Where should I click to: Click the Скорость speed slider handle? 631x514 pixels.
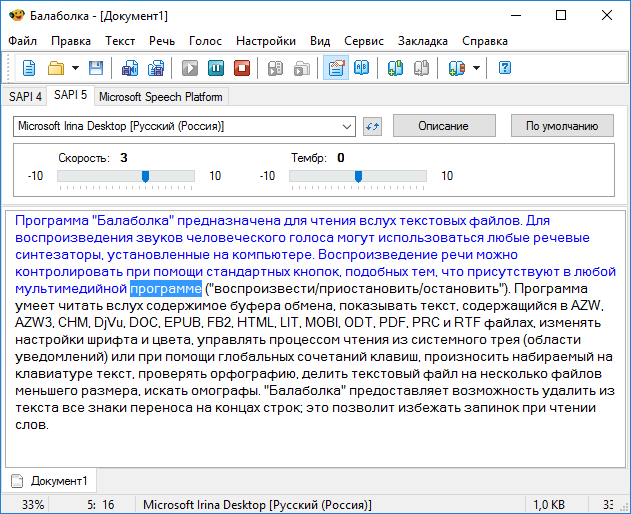pyautogui.click(x=146, y=176)
